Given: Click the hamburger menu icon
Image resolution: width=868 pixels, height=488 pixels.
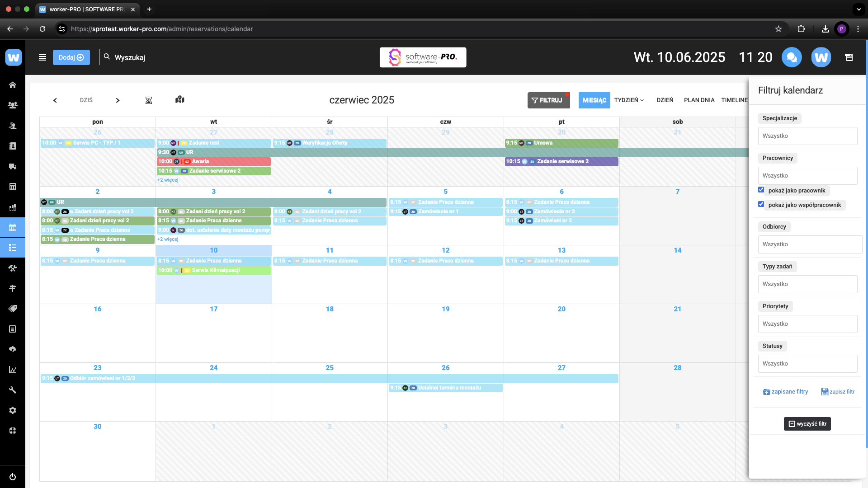Looking at the screenshot, I should (42, 57).
